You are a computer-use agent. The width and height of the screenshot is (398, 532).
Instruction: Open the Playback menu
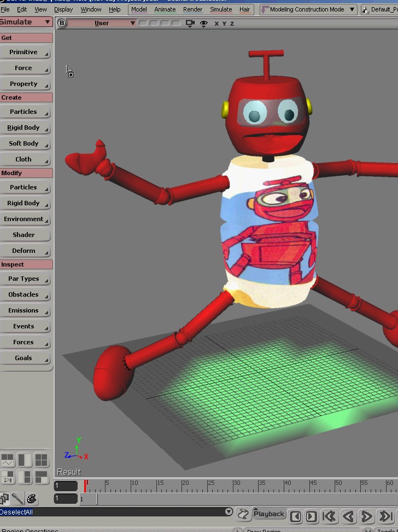269,514
